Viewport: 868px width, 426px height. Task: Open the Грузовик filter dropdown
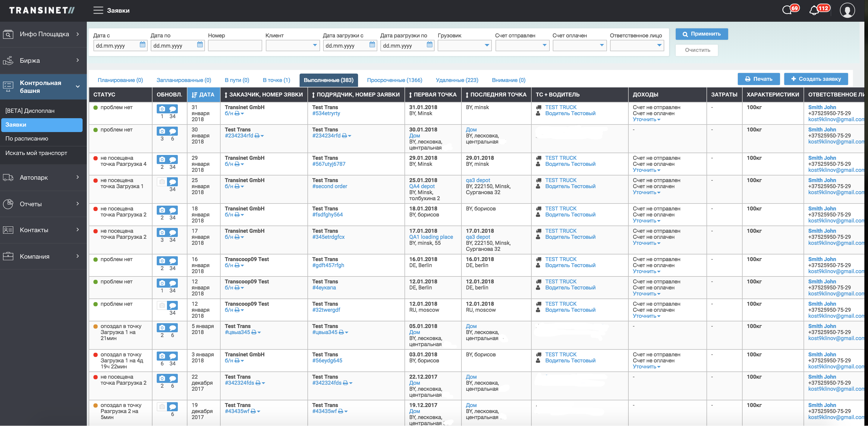coord(464,45)
